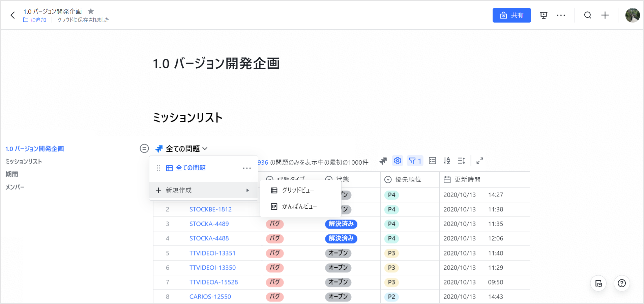Open presentation mode icon
Screen dimensions: 644x304
coord(544,15)
